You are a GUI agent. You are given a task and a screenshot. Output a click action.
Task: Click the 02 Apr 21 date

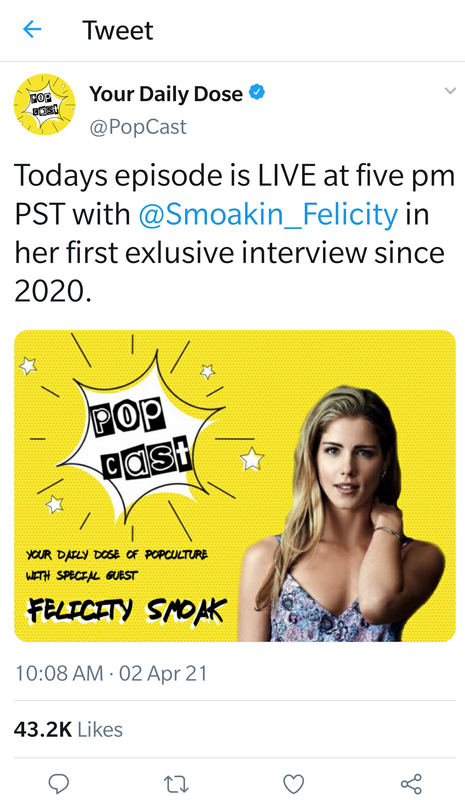click(163, 673)
